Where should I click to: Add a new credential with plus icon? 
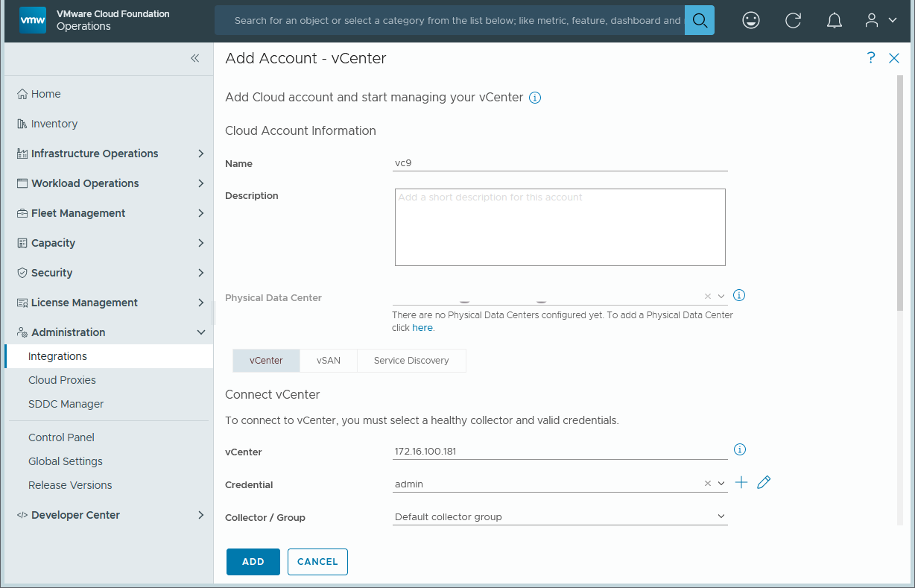pyautogui.click(x=741, y=483)
